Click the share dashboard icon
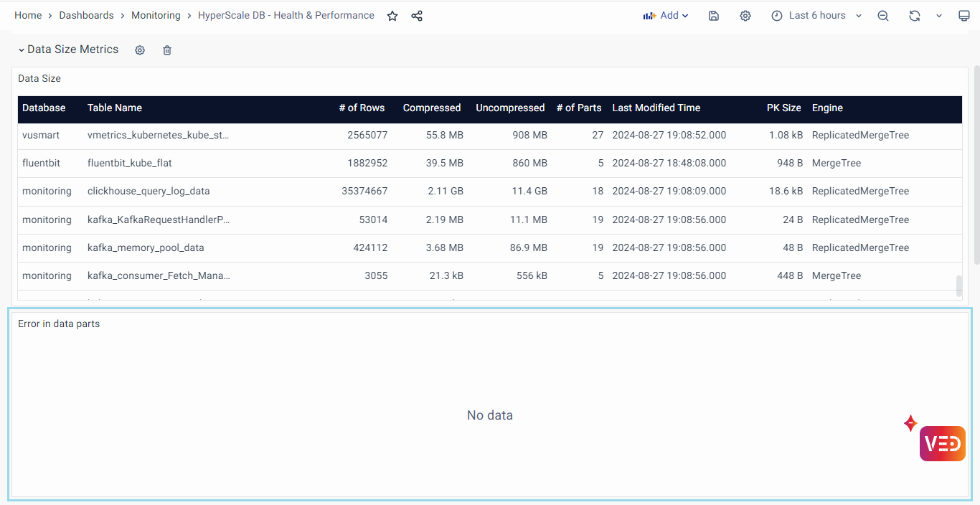Image resolution: width=980 pixels, height=505 pixels. pos(417,16)
